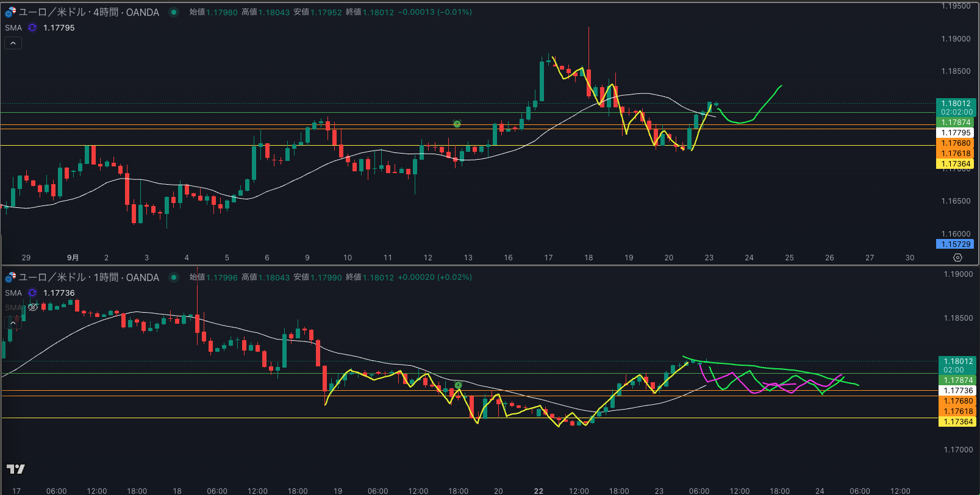
Task: Click the 1.15729 blue price label
Action: tap(956, 244)
